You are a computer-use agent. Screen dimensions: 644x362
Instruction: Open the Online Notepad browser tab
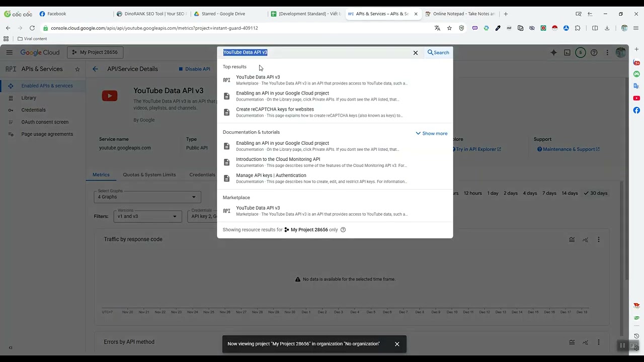460,14
